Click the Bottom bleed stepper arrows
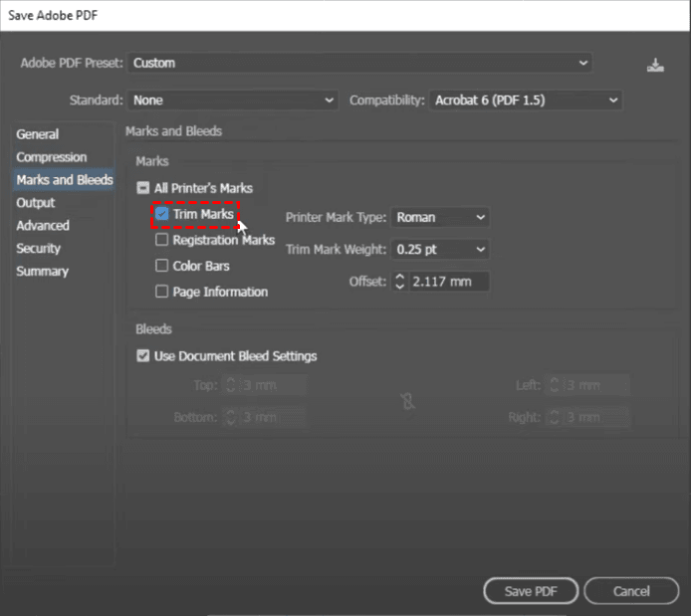691x616 pixels. click(x=230, y=417)
